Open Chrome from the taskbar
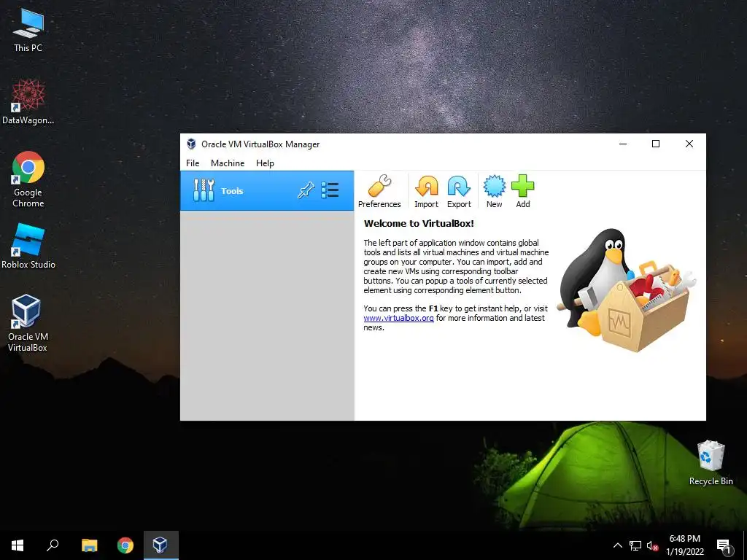The image size is (747, 560). coord(125,545)
